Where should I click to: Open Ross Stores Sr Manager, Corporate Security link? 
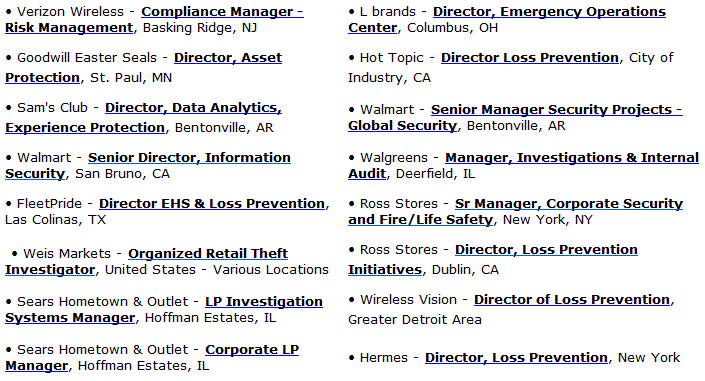point(569,203)
